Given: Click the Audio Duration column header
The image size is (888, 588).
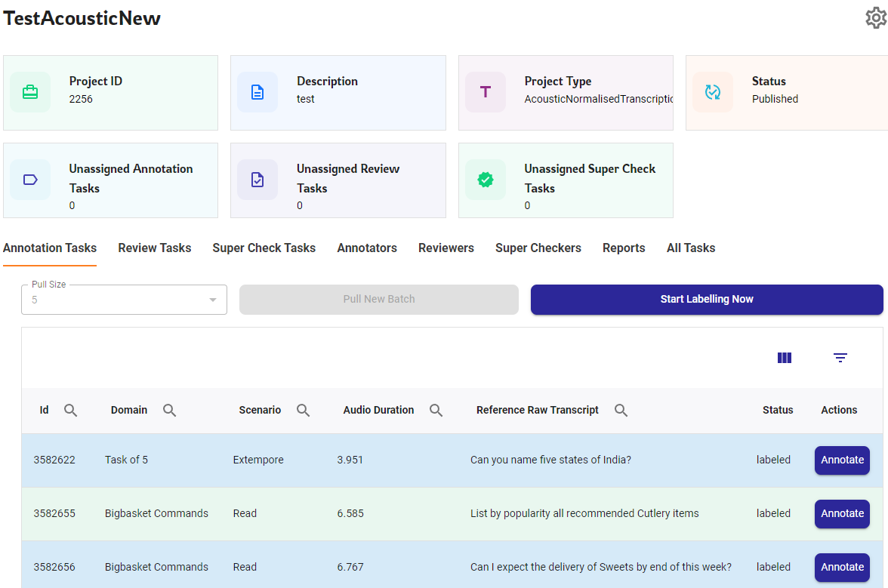Looking at the screenshot, I should click(x=378, y=411).
